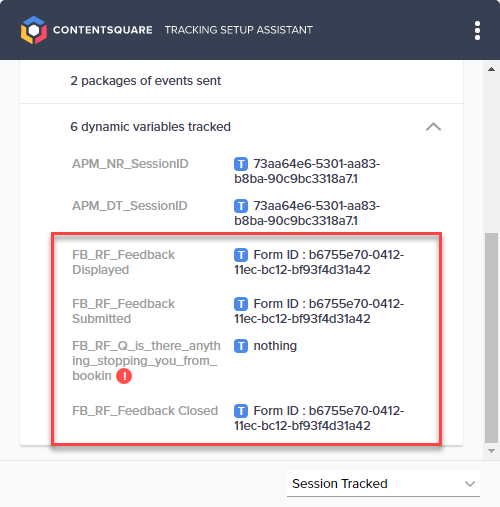Click the Tracking Setup Assistant title
Screen dimensions: 500x507
coord(239,30)
